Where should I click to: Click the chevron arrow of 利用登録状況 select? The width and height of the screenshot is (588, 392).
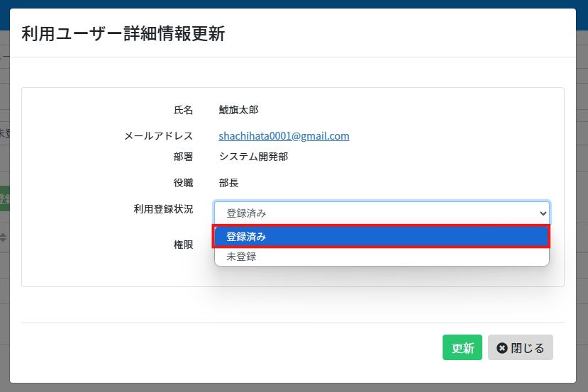pos(543,213)
